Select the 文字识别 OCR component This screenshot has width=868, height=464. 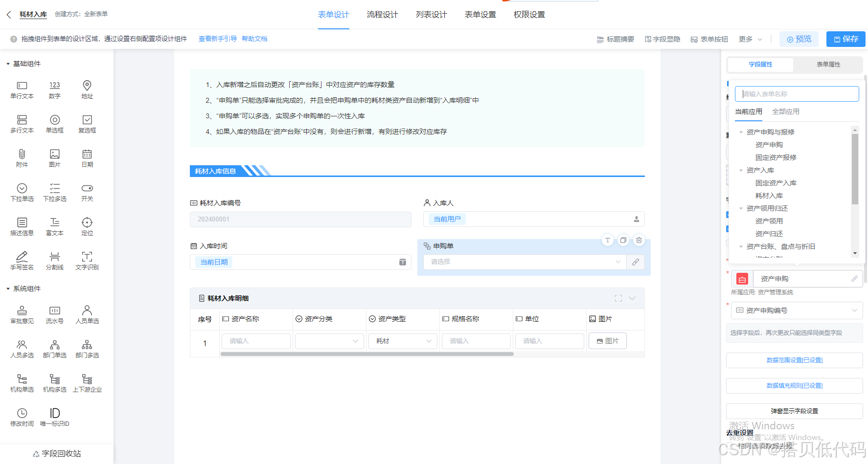(x=87, y=261)
